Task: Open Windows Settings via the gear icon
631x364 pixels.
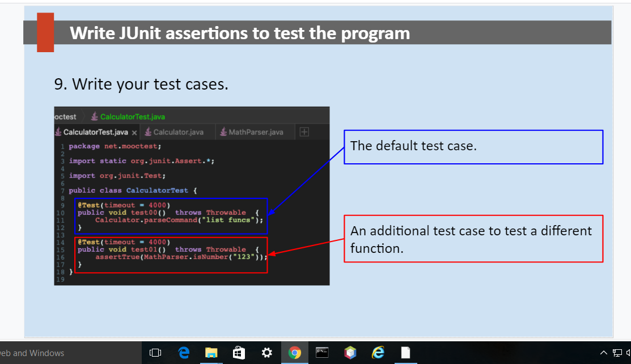Action: click(x=266, y=353)
